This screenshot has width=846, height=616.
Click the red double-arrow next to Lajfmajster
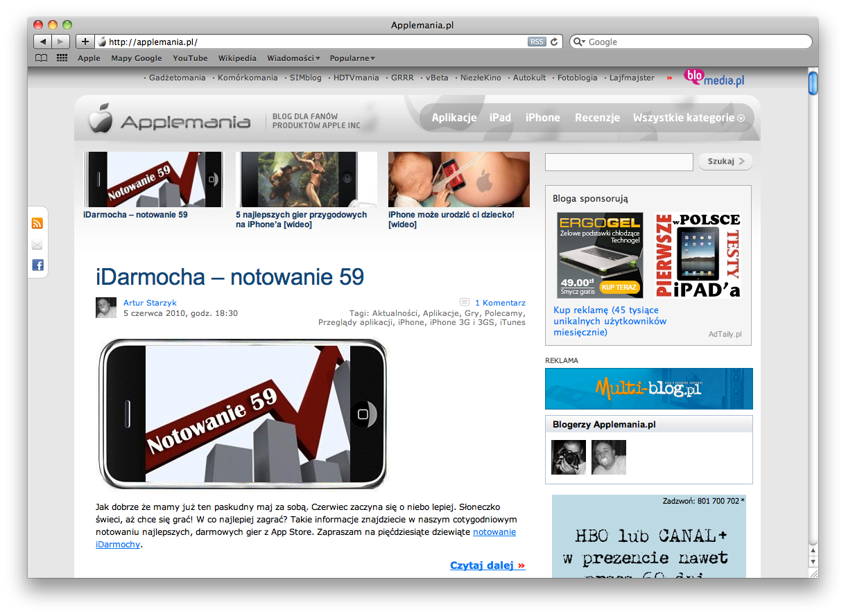tap(669, 78)
